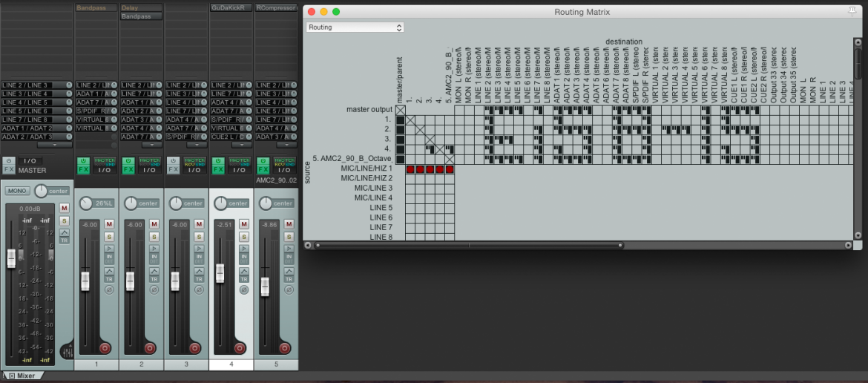
Task: Toggle record monitoring on track 1
Action: click(x=109, y=249)
